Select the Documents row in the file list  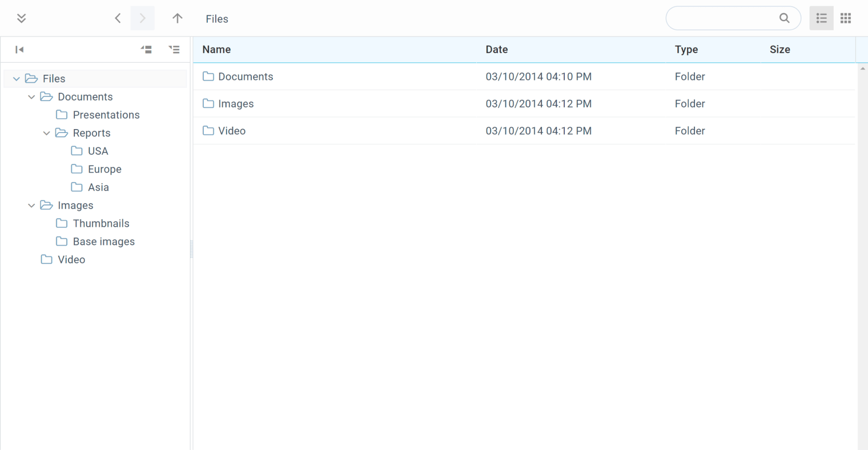point(524,77)
